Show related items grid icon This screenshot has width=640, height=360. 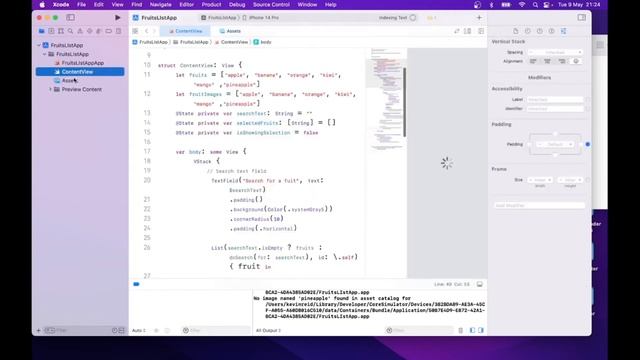tap(136, 31)
